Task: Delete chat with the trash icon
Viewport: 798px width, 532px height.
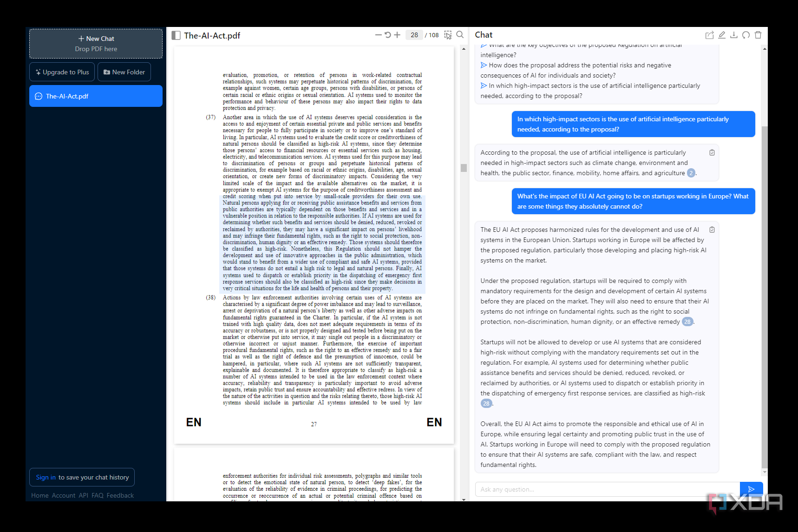Action: pyautogui.click(x=758, y=35)
